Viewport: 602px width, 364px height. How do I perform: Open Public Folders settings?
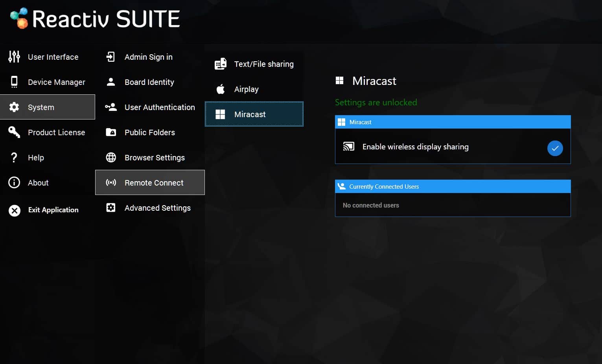tap(150, 132)
